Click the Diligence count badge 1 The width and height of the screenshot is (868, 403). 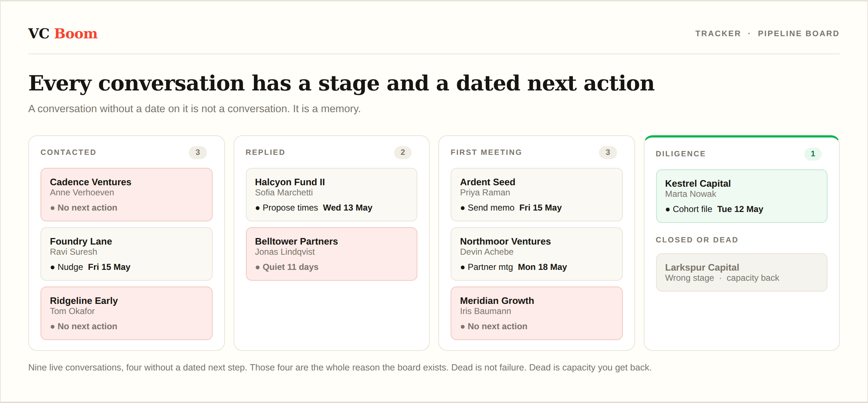click(x=813, y=154)
